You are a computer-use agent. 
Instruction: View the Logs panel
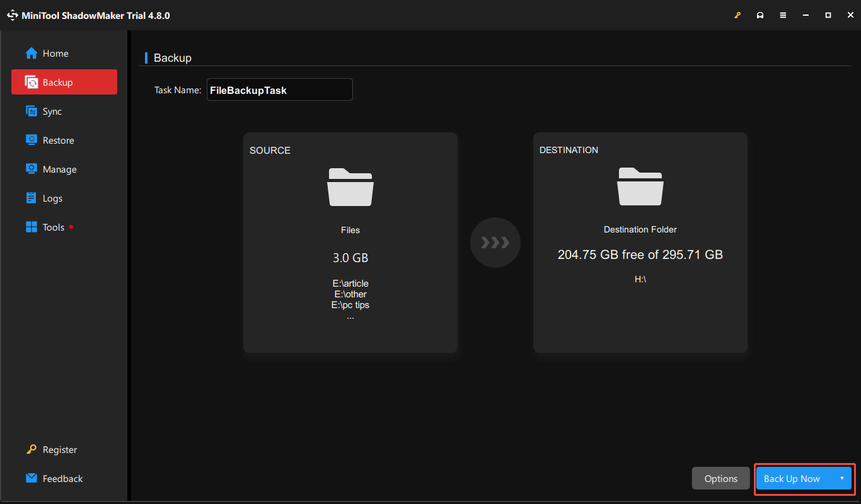click(52, 198)
